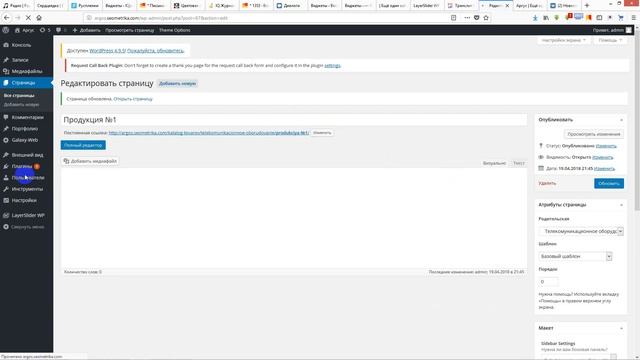This screenshot has width=640, height=360.
Task: Click the settings link in Request Call Back notice
Action: coord(332,65)
